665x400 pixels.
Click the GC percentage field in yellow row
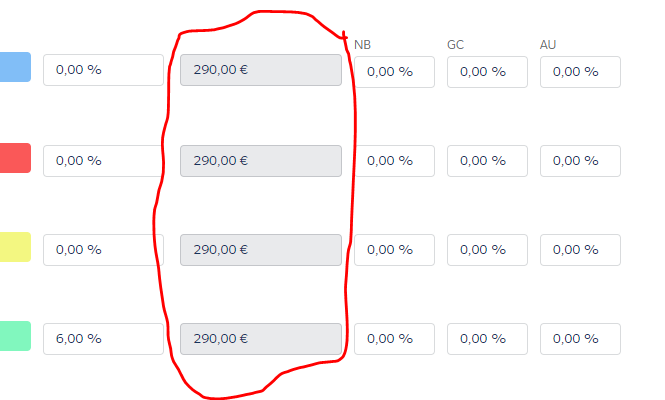pos(487,249)
